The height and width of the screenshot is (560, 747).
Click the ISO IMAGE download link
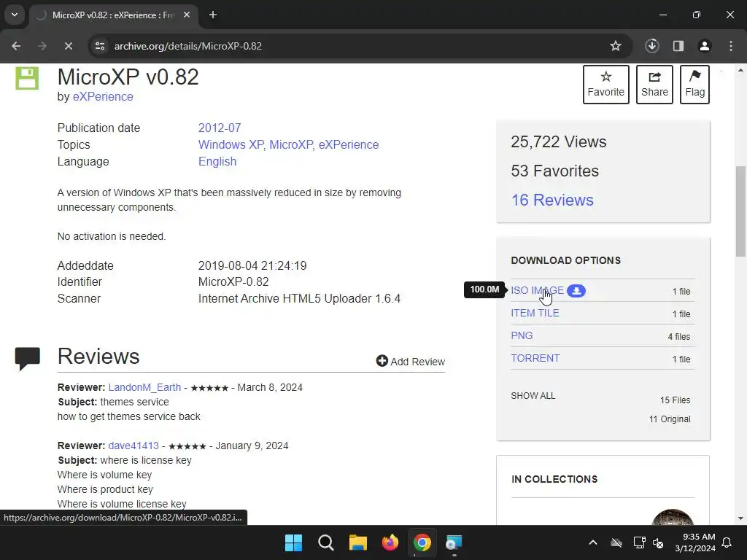[x=537, y=290]
